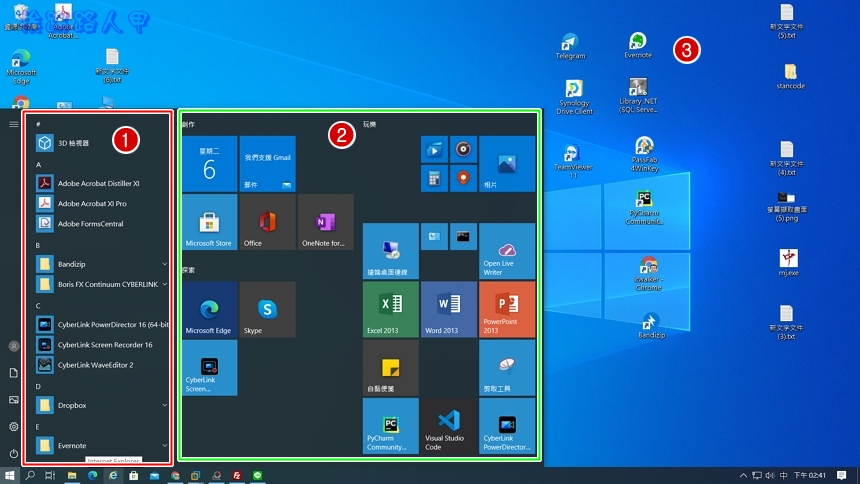
Task: Select the Telegram desktop shortcut
Action: tap(570, 46)
